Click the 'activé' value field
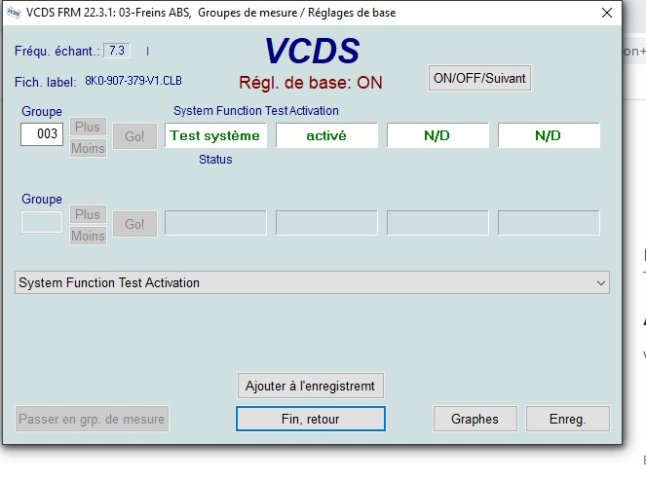Viewport: 646px width, 480px height. 327,135
